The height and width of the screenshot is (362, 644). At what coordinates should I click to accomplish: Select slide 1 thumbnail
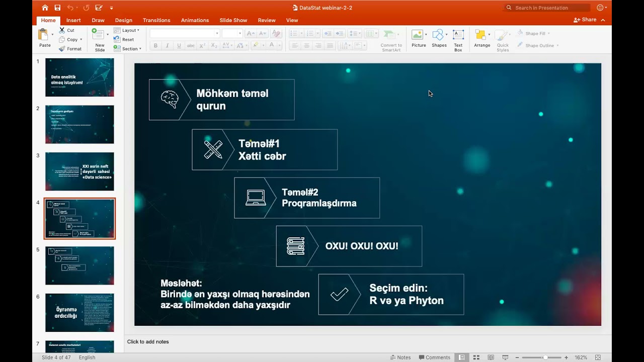[79, 77]
